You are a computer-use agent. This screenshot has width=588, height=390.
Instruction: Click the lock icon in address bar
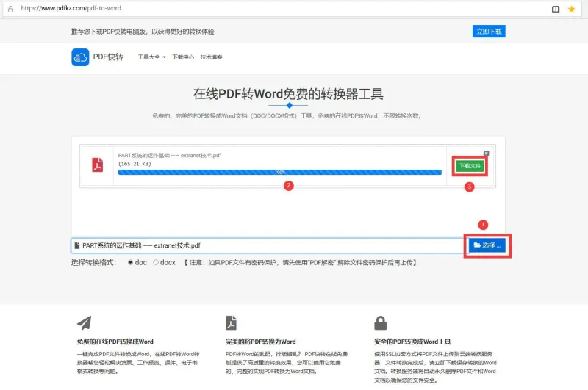click(x=10, y=9)
